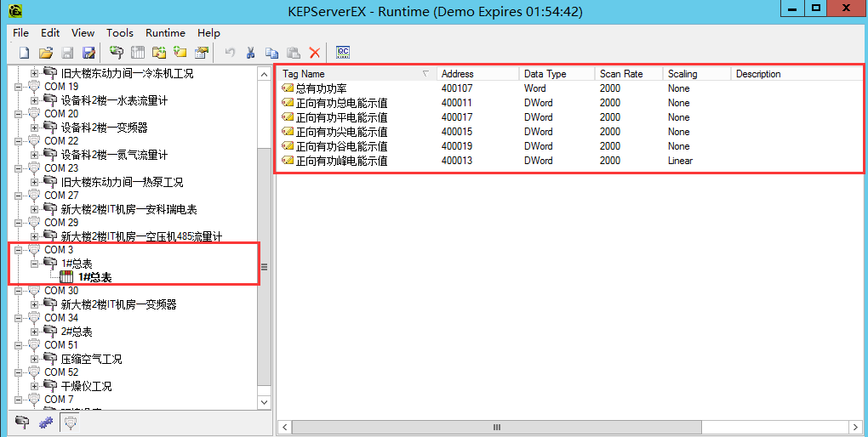The height and width of the screenshot is (437, 868).
Task: Collapse the COM 52 channel node
Action: point(18,372)
